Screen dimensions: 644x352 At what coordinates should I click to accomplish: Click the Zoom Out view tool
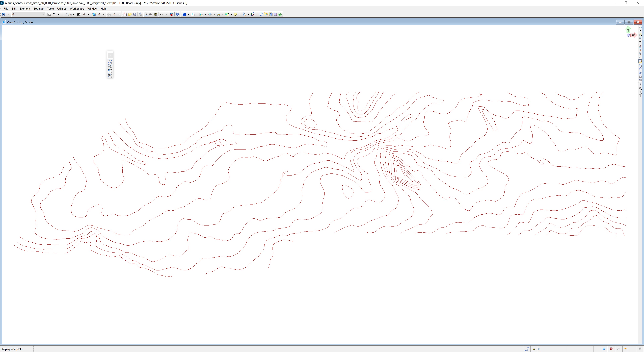point(640,54)
